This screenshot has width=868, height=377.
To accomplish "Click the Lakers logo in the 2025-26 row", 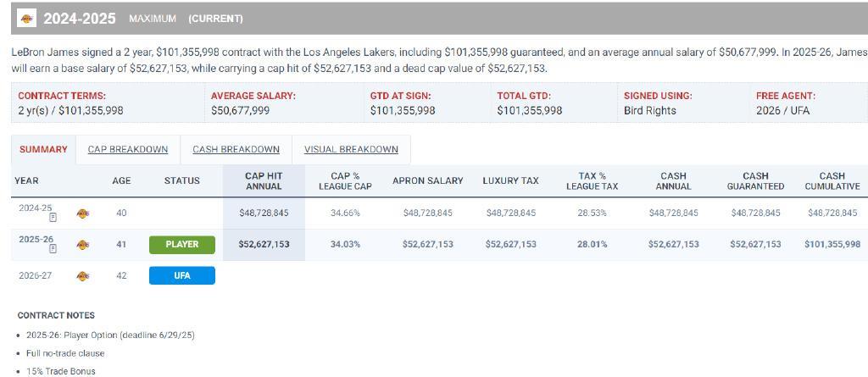I will (x=82, y=245).
